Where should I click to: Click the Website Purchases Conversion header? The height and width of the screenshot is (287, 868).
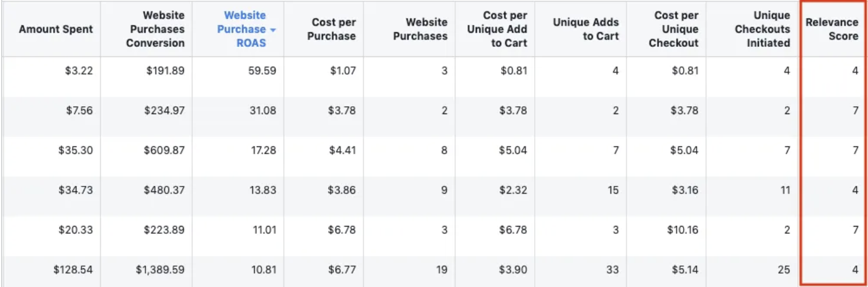tap(155, 29)
